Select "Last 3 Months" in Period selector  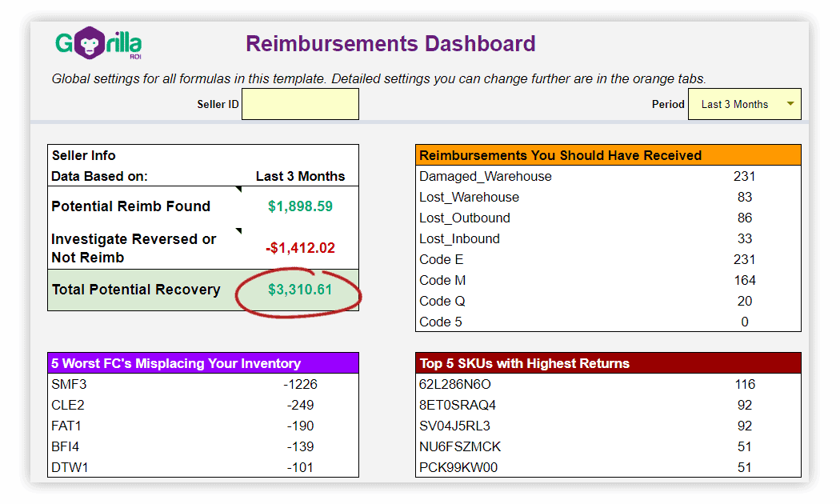(736, 103)
